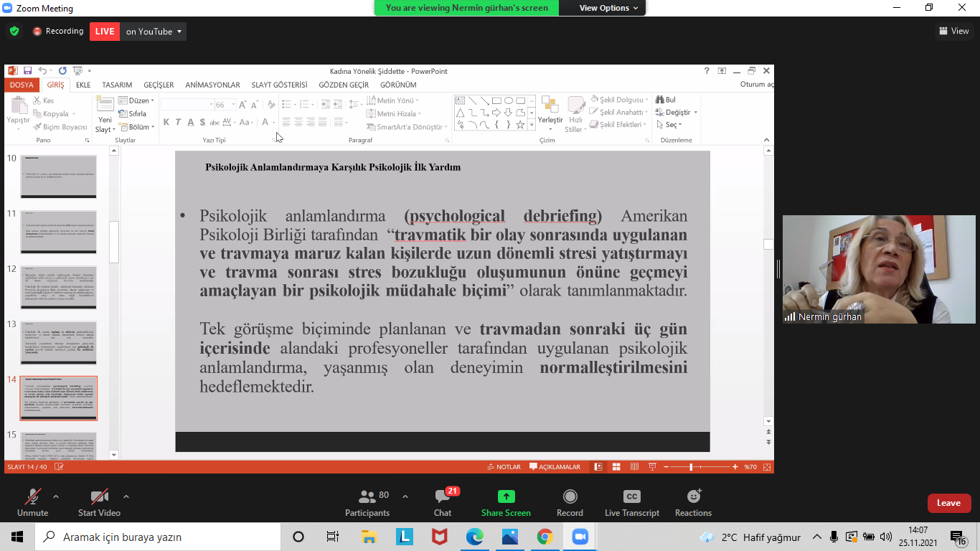Click the green encryption shield icon
This screenshot has height=551, width=980.
pos(14,32)
